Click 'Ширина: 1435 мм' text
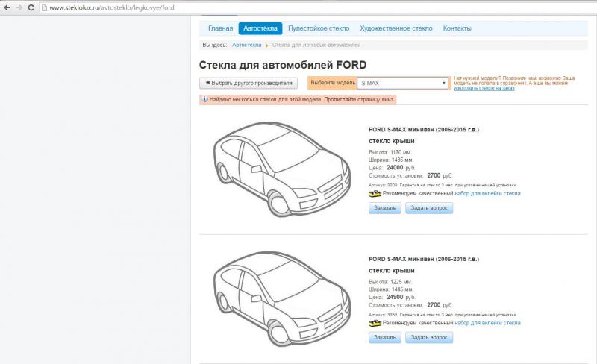 tap(390, 160)
